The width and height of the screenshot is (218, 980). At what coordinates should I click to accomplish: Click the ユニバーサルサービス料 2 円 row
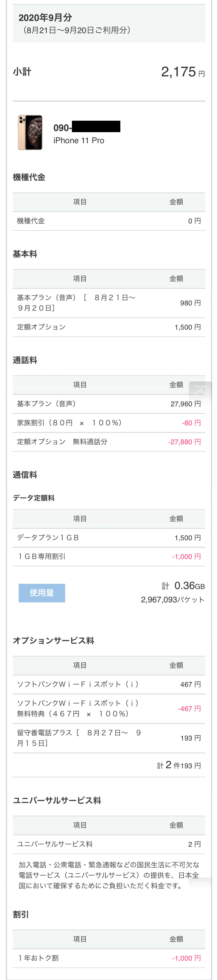[109, 844]
